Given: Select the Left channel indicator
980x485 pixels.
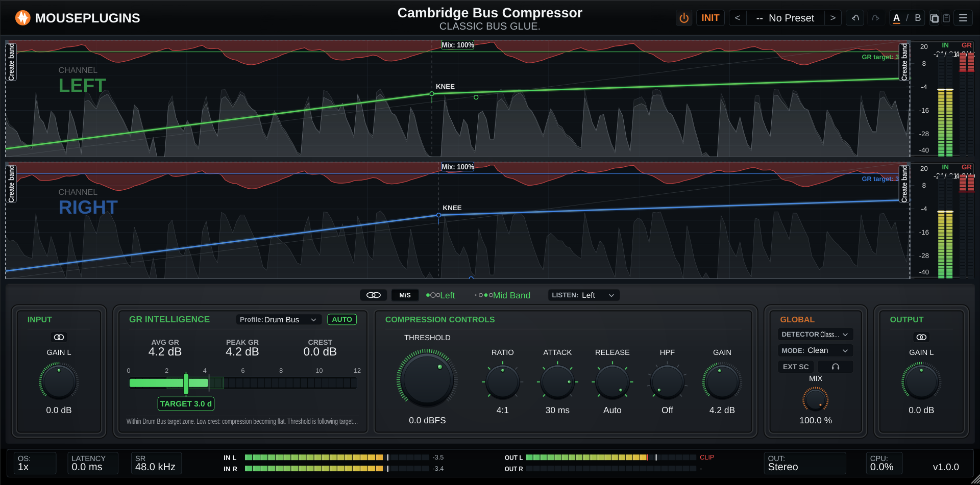Looking at the screenshot, I should click(440, 295).
